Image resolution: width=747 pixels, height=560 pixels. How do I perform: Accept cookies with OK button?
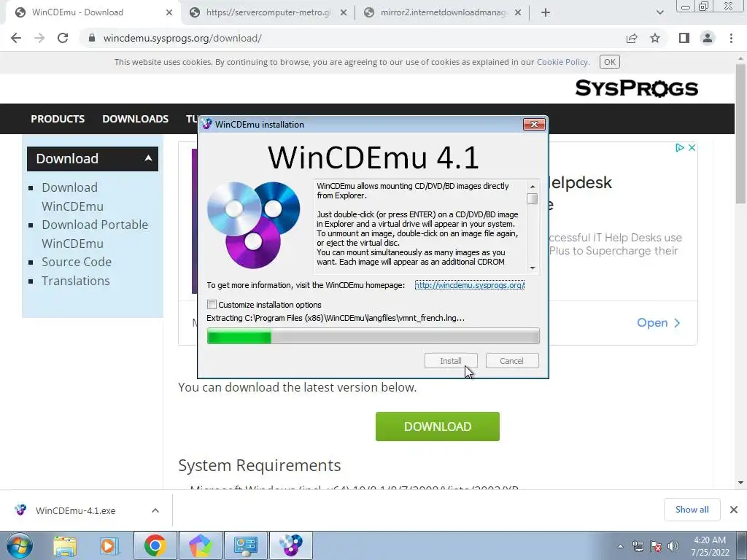(x=609, y=62)
